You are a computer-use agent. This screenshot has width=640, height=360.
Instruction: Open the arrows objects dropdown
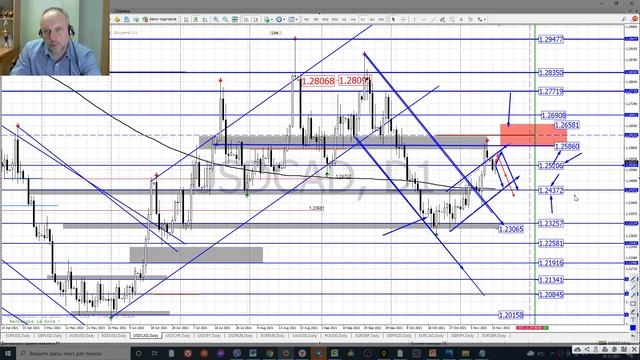tap(481, 19)
